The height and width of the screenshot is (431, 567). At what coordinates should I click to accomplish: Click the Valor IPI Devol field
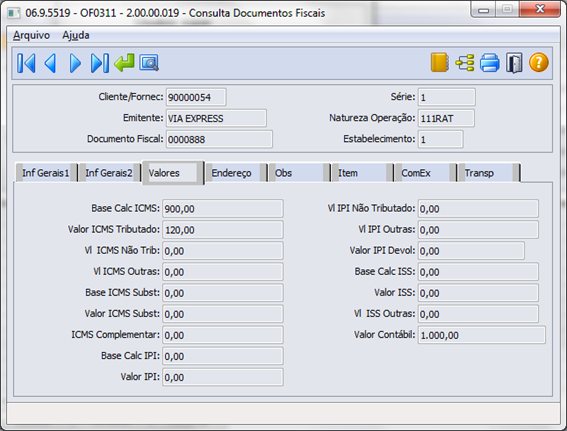[471, 251]
